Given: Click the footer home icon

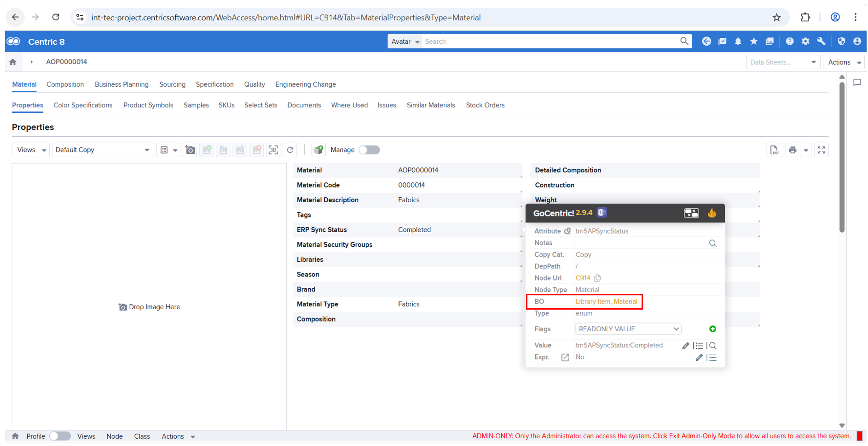Looking at the screenshot, I should (15, 436).
